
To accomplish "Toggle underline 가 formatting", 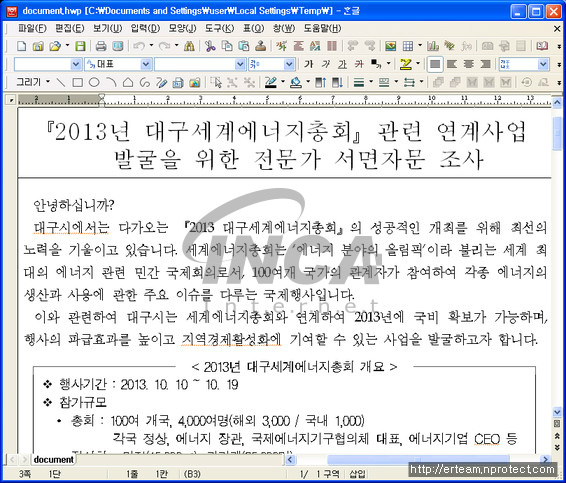I will coord(342,64).
